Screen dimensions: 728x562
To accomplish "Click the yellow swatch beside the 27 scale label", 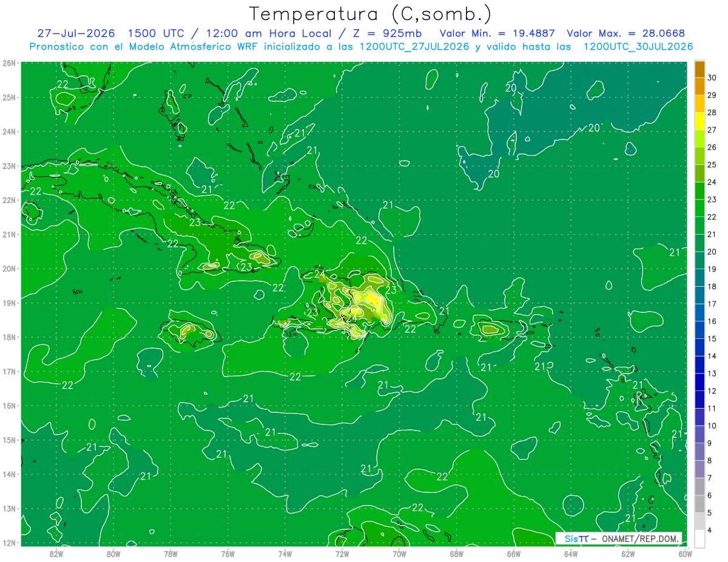I will tap(699, 121).
